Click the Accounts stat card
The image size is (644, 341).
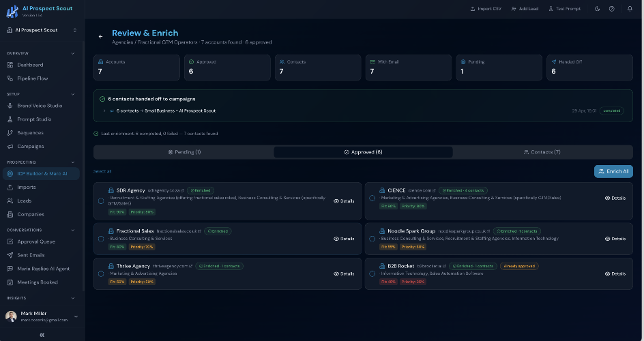click(136, 68)
